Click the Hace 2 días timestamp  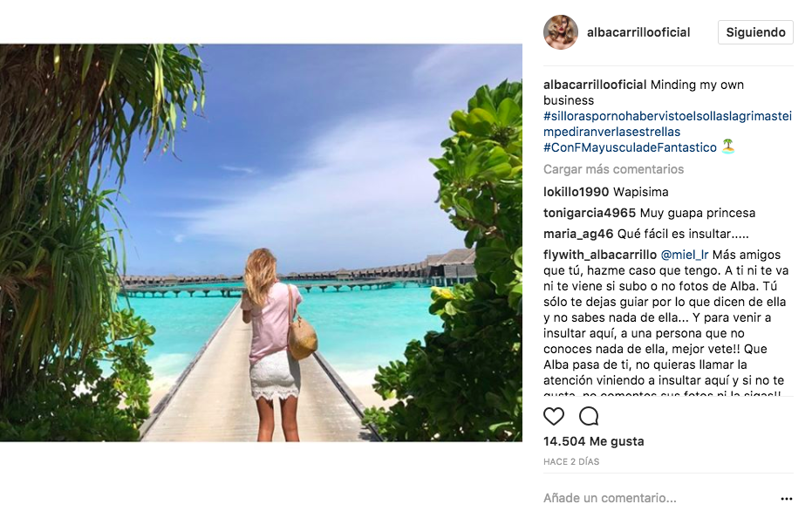coord(571,461)
